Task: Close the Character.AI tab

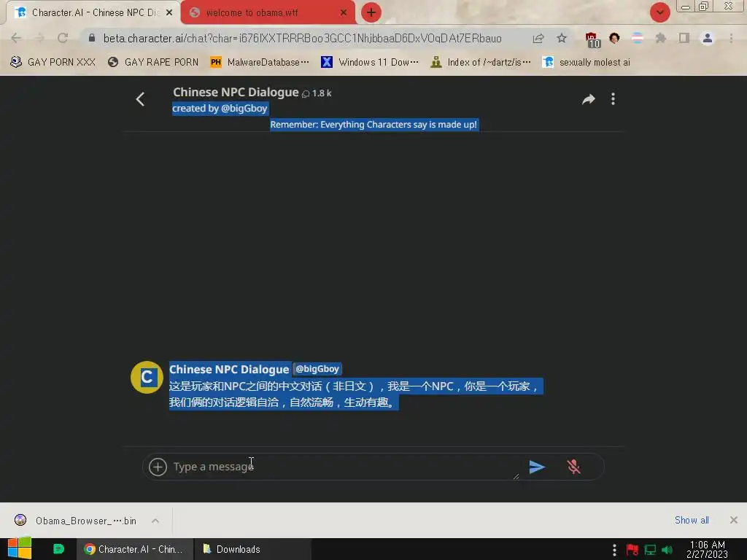Action: click(169, 12)
